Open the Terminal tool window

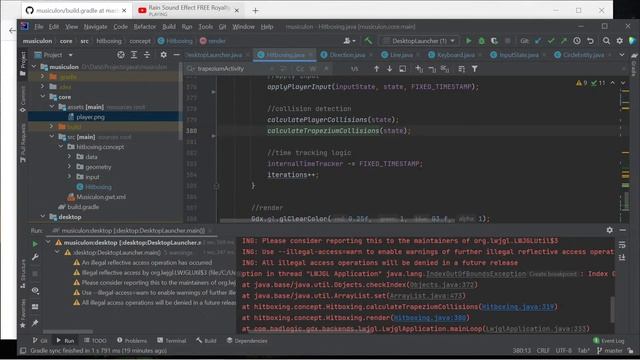[x=171, y=340]
